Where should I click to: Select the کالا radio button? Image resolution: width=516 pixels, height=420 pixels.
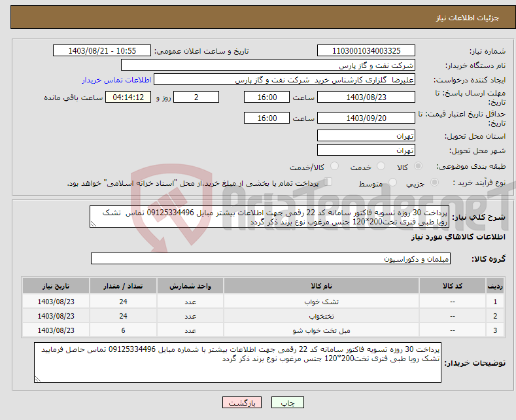418,166
